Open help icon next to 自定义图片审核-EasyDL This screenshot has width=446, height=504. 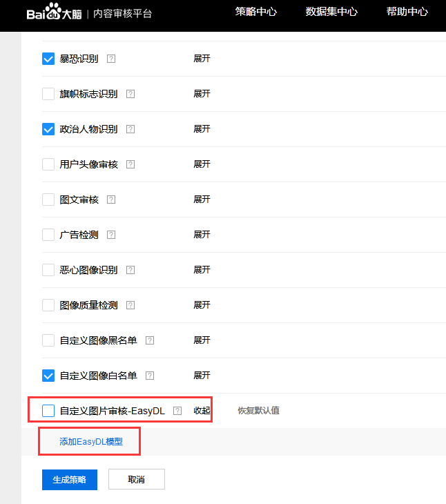pos(177,411)
